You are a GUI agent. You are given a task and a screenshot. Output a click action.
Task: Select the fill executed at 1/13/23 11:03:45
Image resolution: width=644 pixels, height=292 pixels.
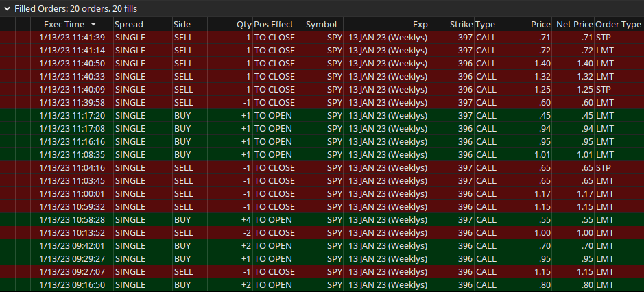click(x=322, y=181)
